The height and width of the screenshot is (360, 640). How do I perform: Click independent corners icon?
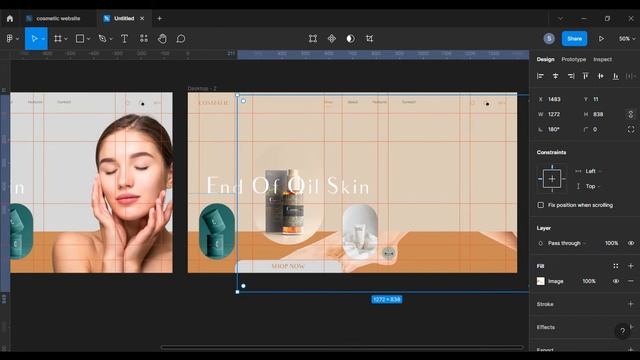coord(631,129)
